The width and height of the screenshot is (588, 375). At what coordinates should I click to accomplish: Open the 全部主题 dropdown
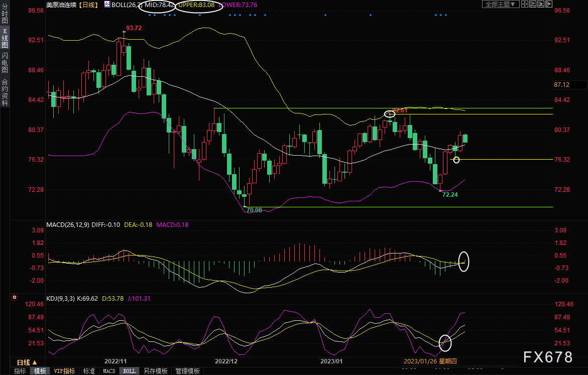pyautogui.click(x=500, y=4)
